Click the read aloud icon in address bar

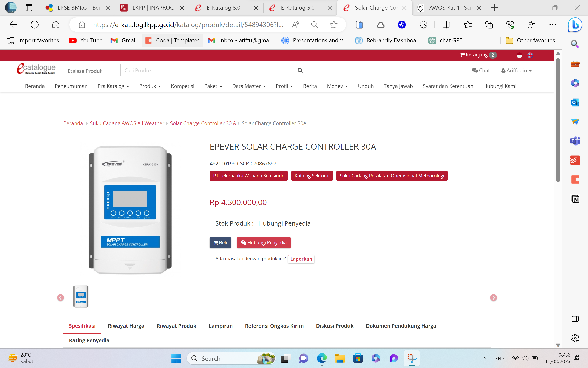click(x=295, y=24)
